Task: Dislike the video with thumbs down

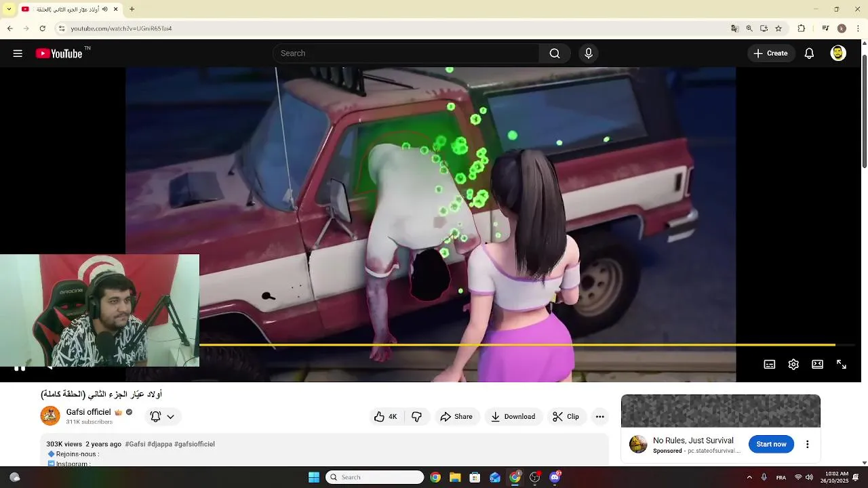Action: (x=417, y=417)
